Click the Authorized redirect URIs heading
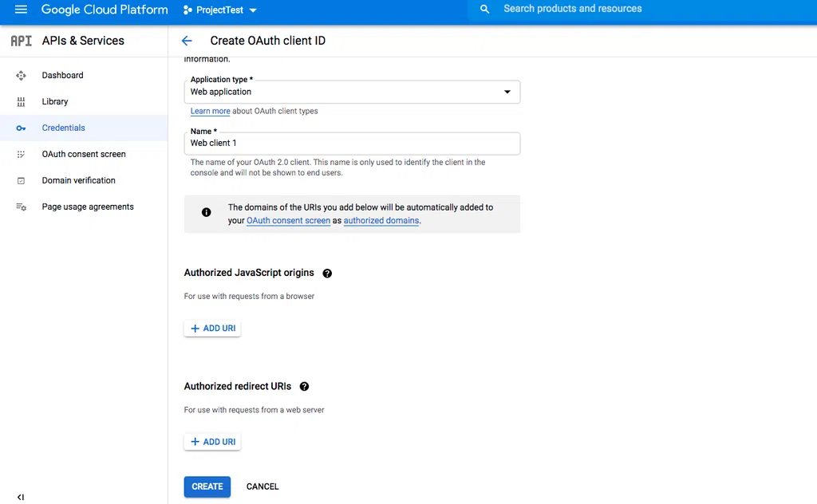The image size is (817, 504). click(x=238, y=386)
